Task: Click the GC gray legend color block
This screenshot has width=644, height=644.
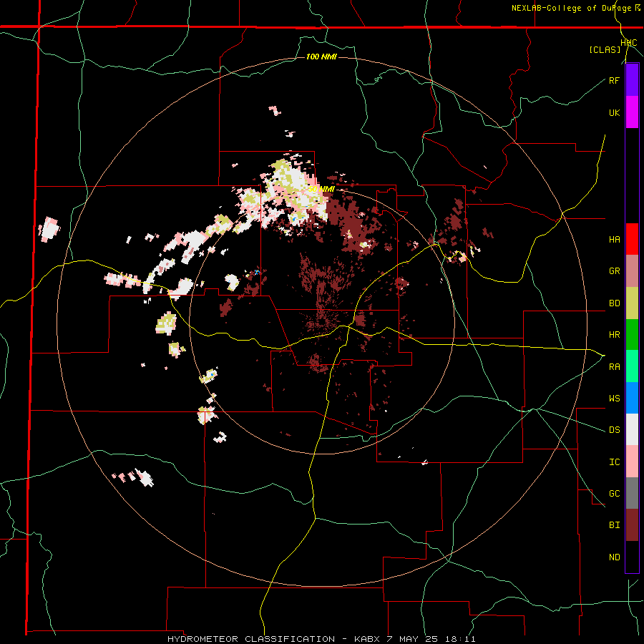Action: click(x=632, y=493)
